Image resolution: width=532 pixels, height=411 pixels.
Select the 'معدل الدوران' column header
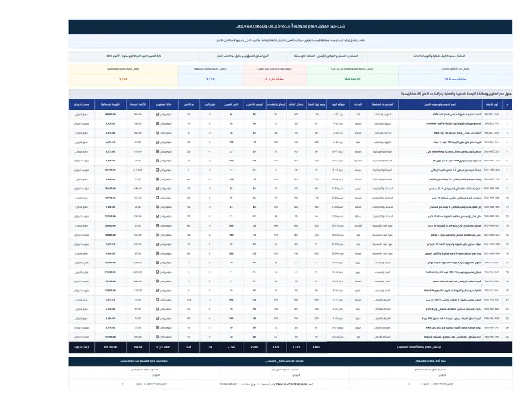click(82, 104)
